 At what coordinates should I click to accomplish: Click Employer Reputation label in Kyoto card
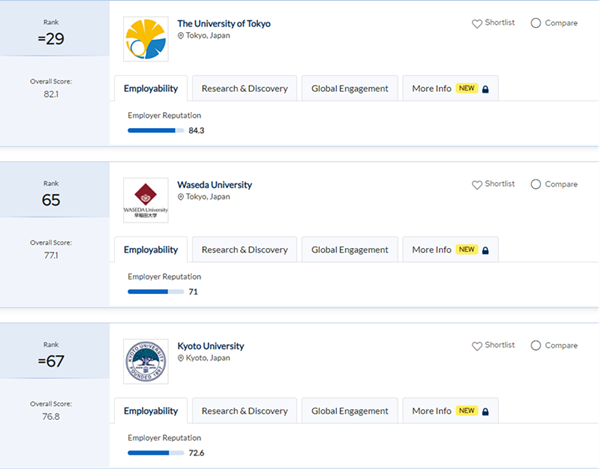point(164,438)
